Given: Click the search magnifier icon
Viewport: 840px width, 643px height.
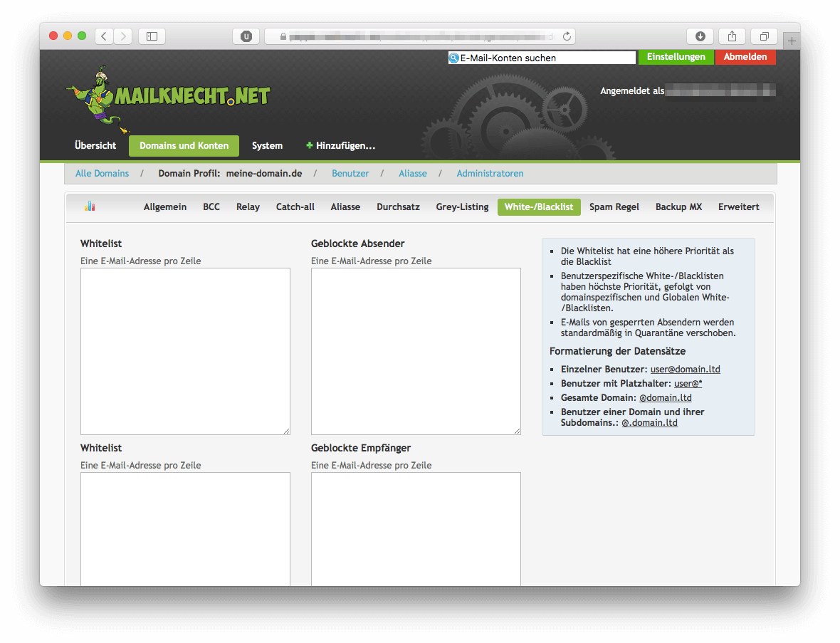Looking at the screenshot, I should (x=453, y=58).
